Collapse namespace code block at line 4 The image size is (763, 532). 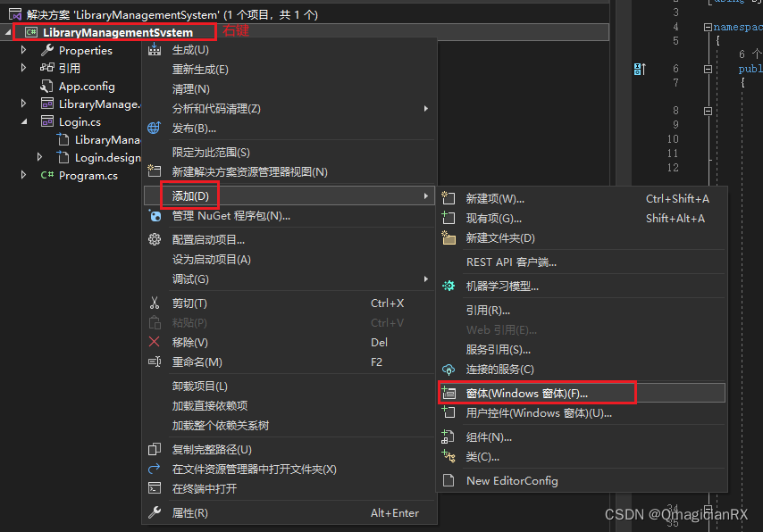(708, 28)
